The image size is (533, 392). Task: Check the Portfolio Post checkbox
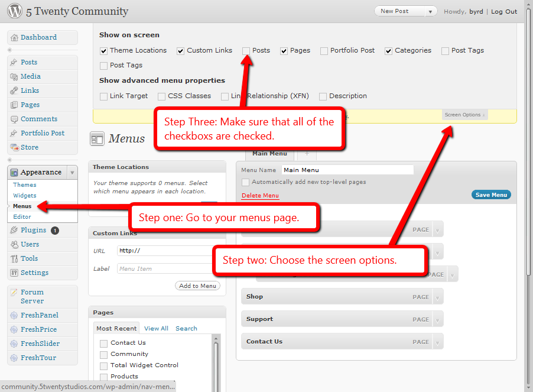tap(324, 51)
